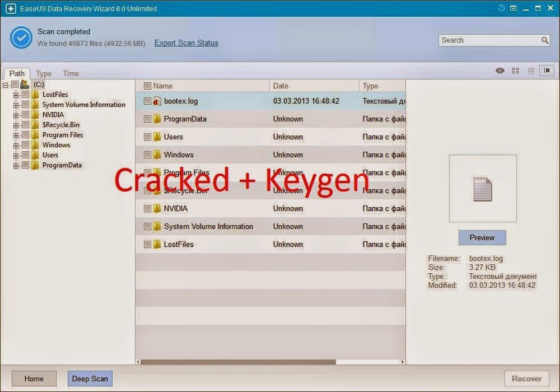560x392 pixels.
Task: Click the ProgramData folder icon in file list
Action: (x=157, y=119)
